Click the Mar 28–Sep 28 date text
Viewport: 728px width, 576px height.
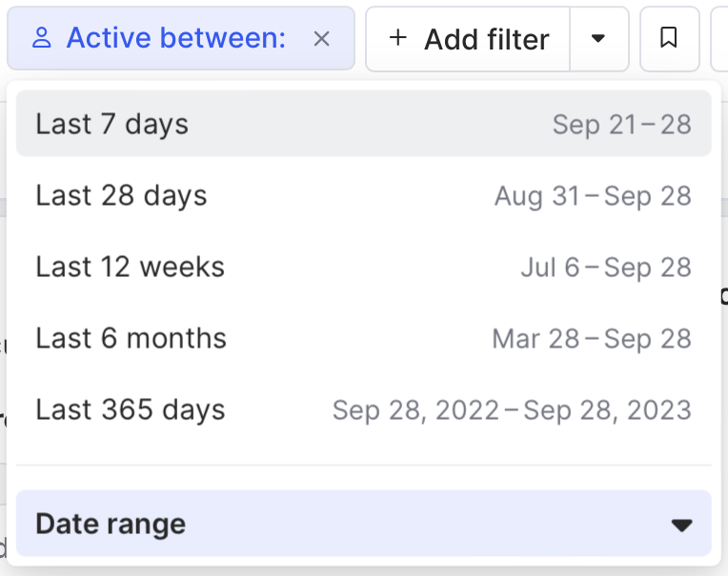(592, 339)
